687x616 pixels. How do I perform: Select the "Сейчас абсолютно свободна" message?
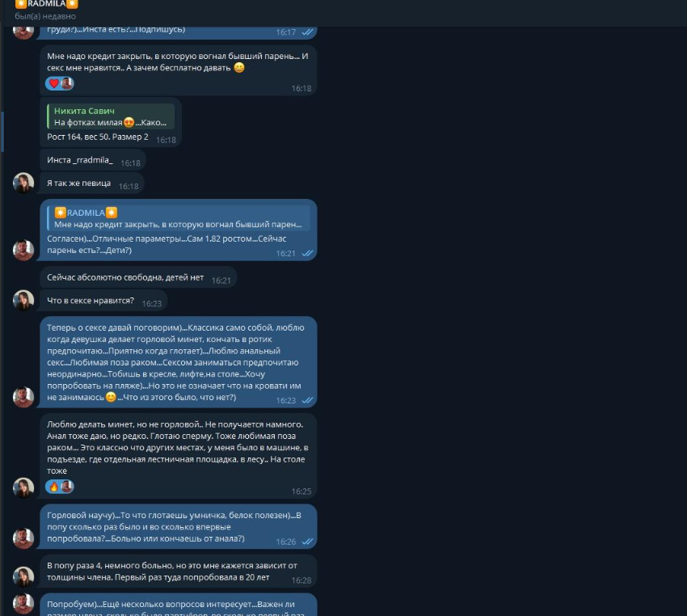[x=138, y=277]
